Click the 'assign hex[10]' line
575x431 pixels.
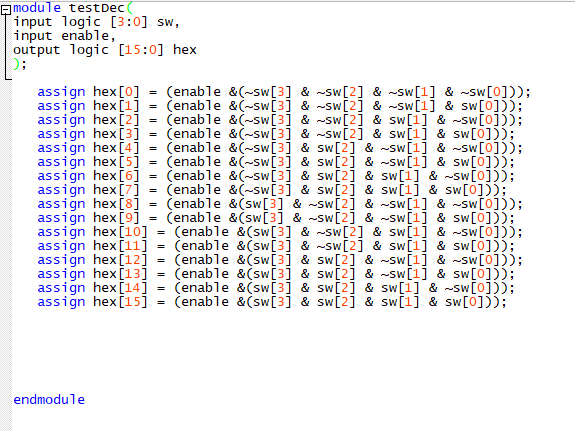point(280,232)
